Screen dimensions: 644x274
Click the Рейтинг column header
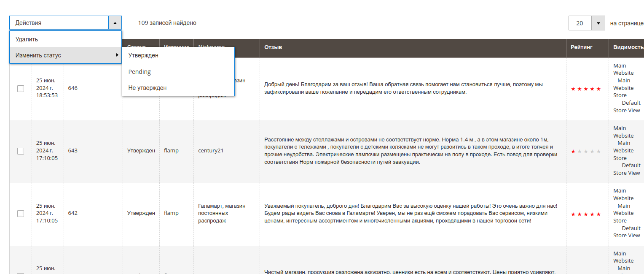tap(582, 47)
